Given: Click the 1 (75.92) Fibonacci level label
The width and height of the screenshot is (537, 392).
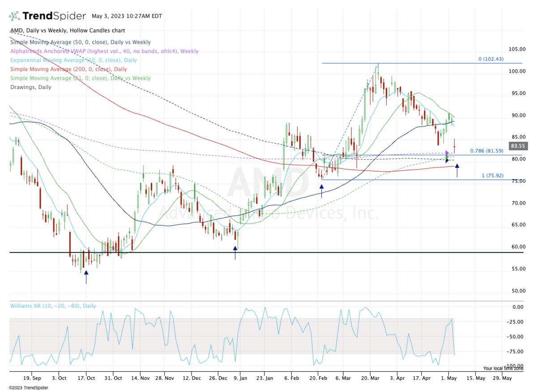Looking at the screenshot, I should [x=492, y=176].
